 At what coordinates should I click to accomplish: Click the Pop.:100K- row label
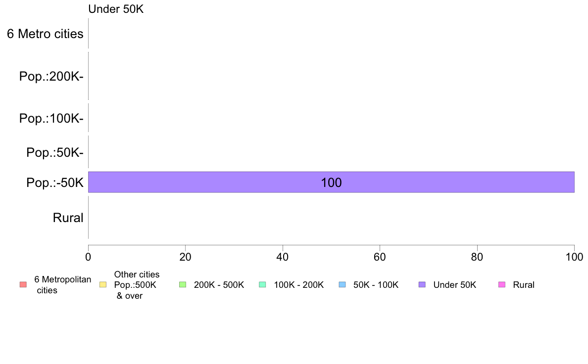pyautogui.click(x=51, y=118)
